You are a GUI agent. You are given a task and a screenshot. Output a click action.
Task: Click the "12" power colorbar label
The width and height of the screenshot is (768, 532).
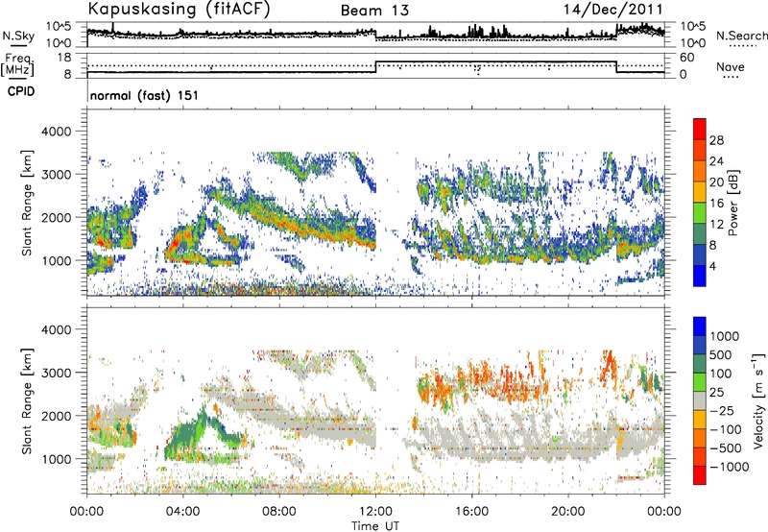(x=716, y=225)
